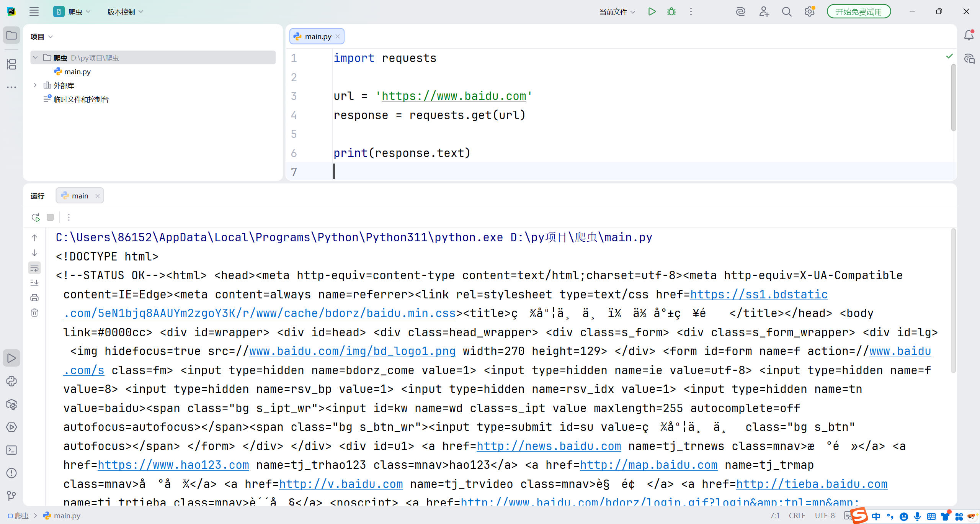Toggle soft-wrap in the run console
980x524 pixels.
(x=34, y=268)
